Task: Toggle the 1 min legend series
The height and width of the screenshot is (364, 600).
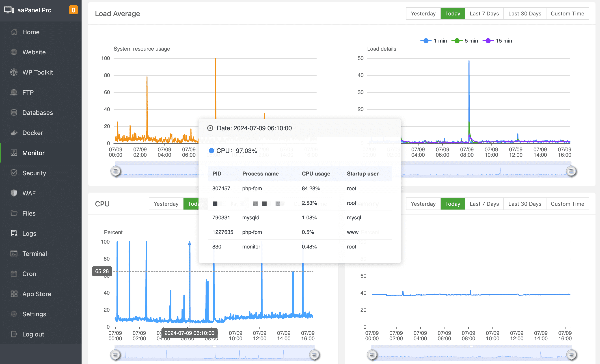Action: coord(434,41)
